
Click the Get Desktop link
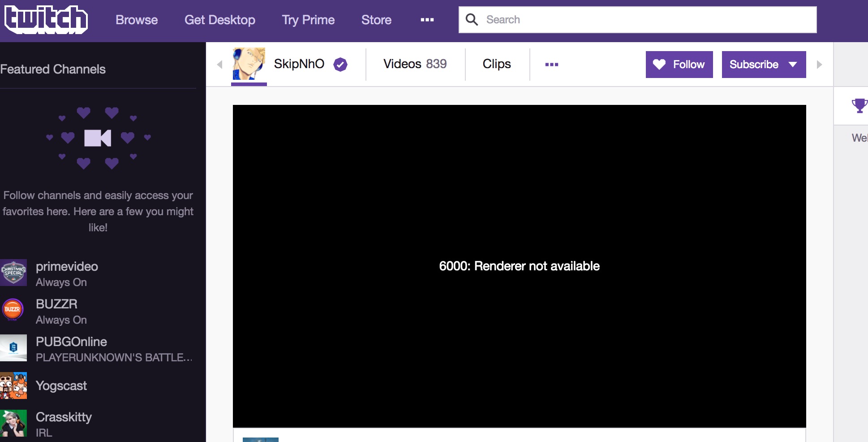pos(219,20)
